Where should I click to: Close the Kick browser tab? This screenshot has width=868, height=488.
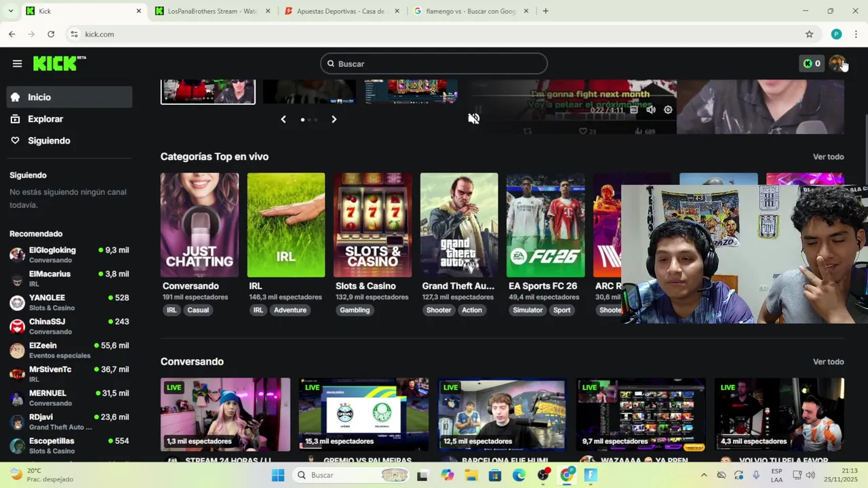coord(139,11)
